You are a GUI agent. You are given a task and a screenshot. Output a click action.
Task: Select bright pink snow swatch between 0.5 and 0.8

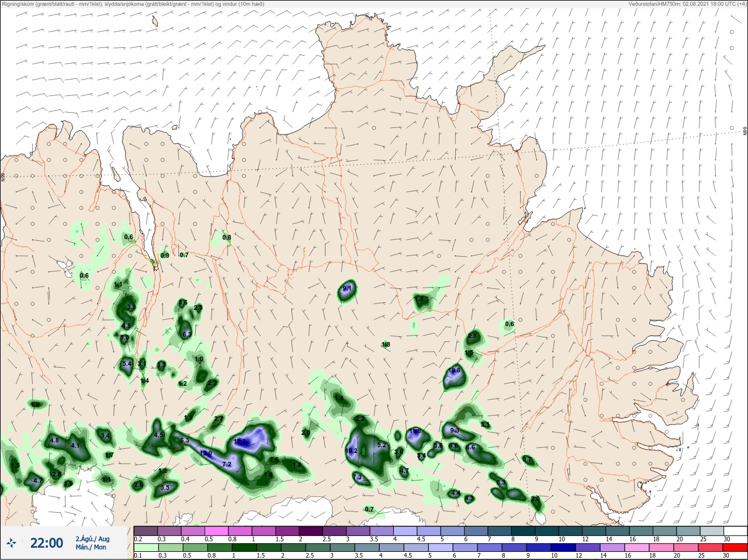coord(216,531)
